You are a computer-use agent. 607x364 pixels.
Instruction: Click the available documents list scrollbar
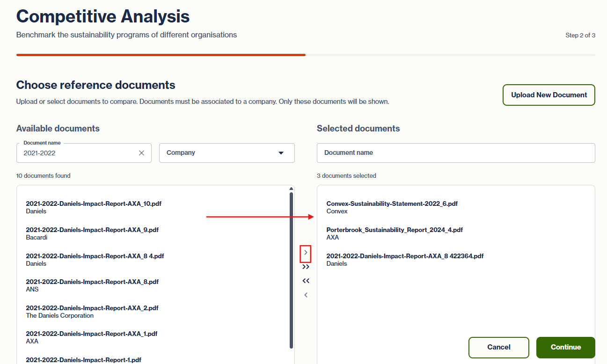[291, 270]
